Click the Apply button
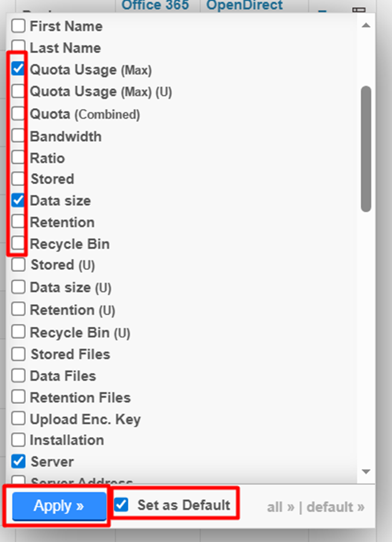The width and height of the screenshot is (392, 542). tap(58, 506)
